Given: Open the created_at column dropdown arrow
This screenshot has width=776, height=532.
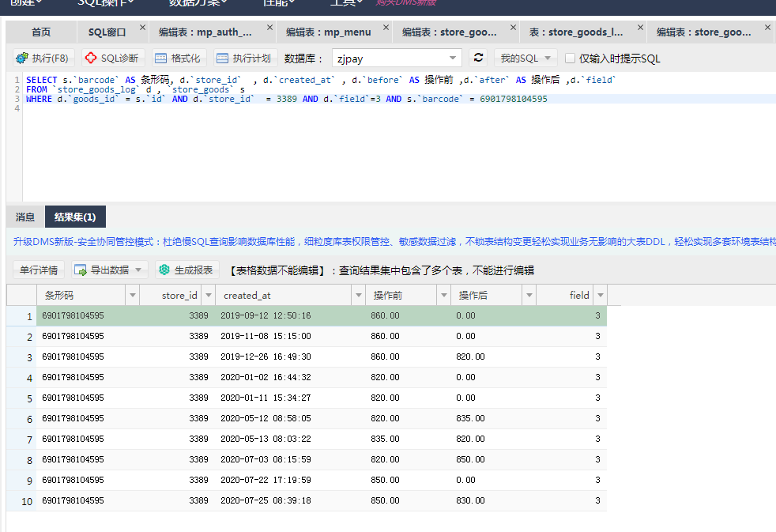Looking at the screenshot, I should [358, 296].
